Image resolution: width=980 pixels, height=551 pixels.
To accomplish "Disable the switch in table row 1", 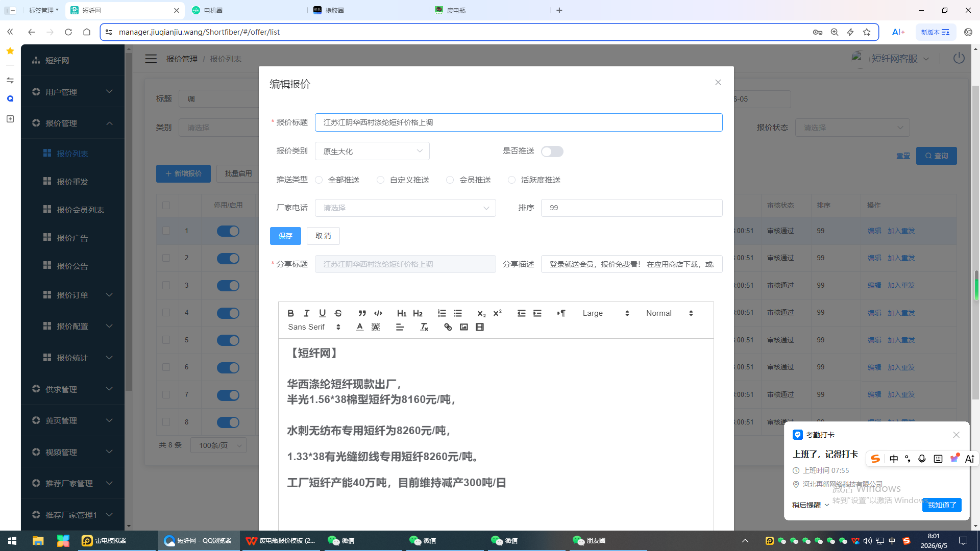I will (x=228, y=231).
